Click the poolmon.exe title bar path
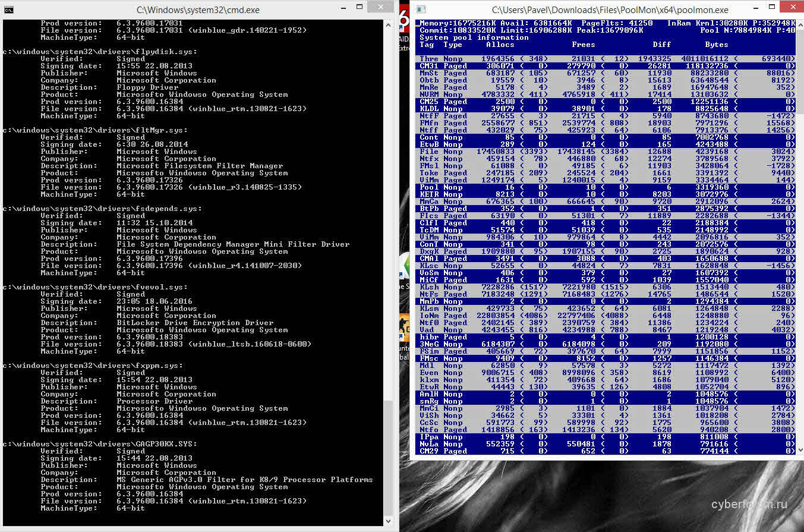 tap(610, 10)
